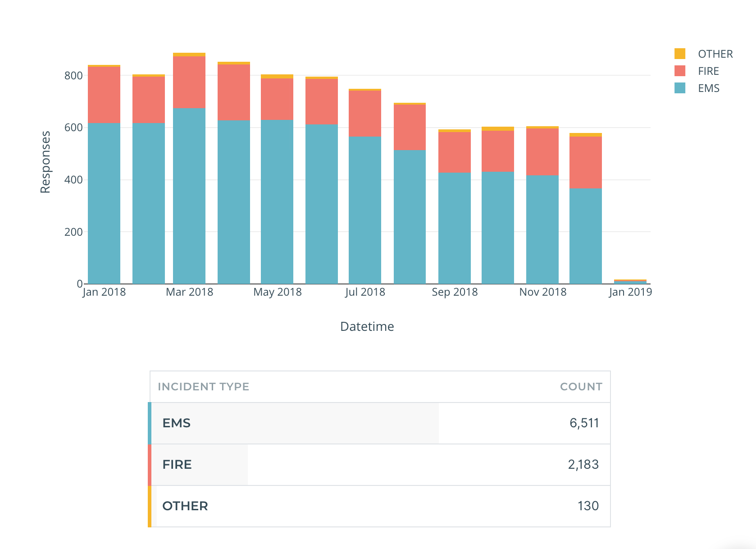This screenshot has height=549, width=756.
Task: Click the FIRE segment of Jan 2018 bar
Action: pos(104,95)
